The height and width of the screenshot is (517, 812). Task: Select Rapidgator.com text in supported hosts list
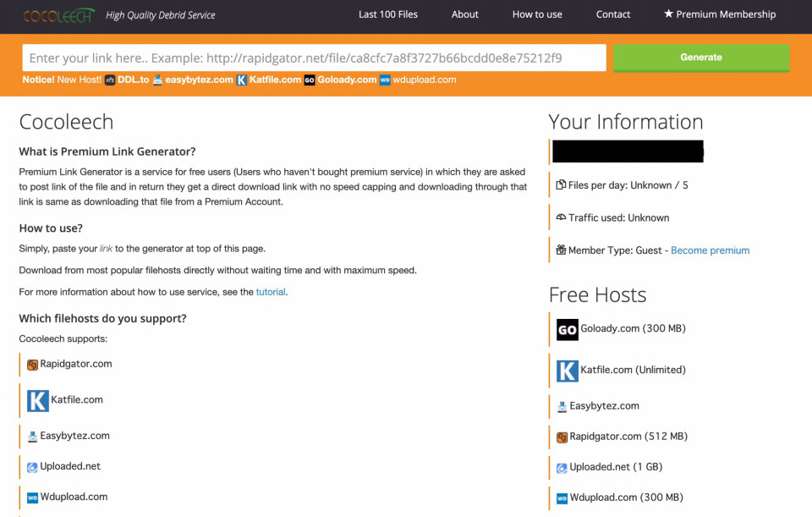[75, 364]
